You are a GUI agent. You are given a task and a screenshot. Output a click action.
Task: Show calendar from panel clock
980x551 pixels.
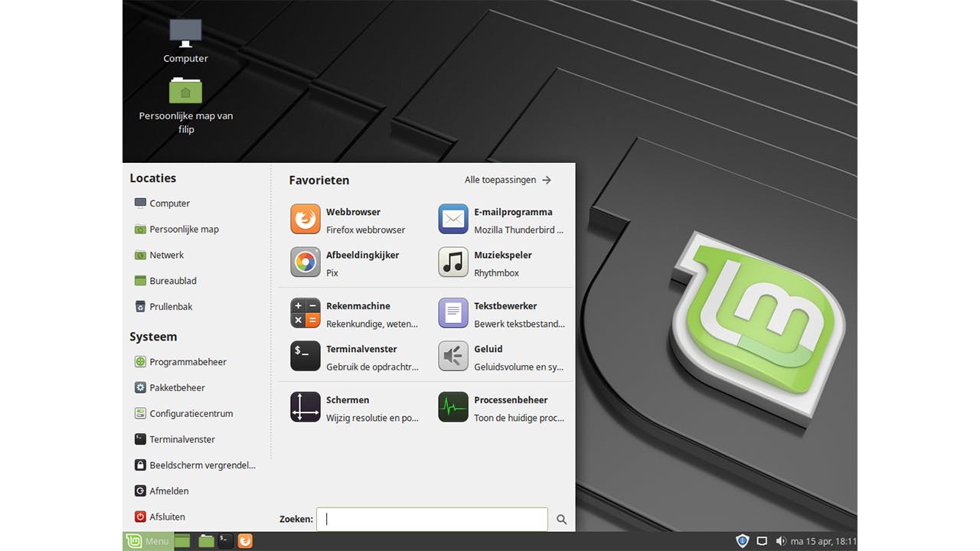click(x=824, y=541)
